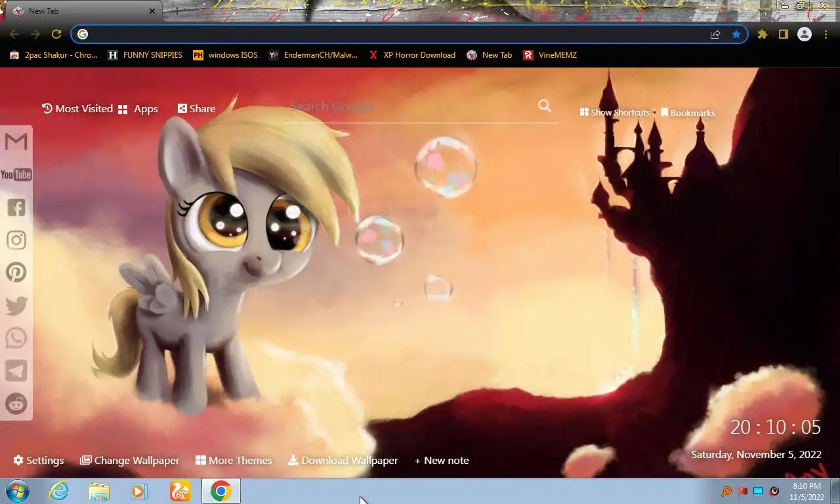The width and height of the screenshot is (840, 504).
Task: Open Pinterest from the left sidebar
Action: pyautogui.click(x=16, y=272)
